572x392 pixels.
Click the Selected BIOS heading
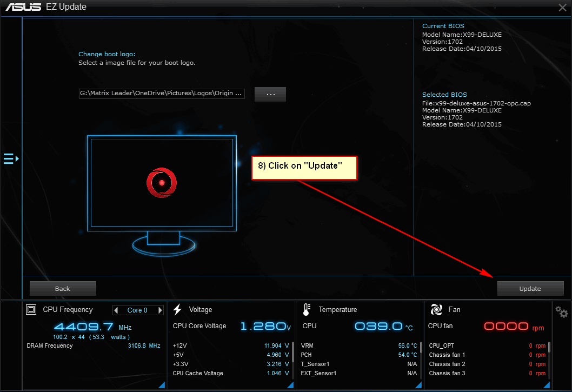pyautogui.click(x=444, y=95)
